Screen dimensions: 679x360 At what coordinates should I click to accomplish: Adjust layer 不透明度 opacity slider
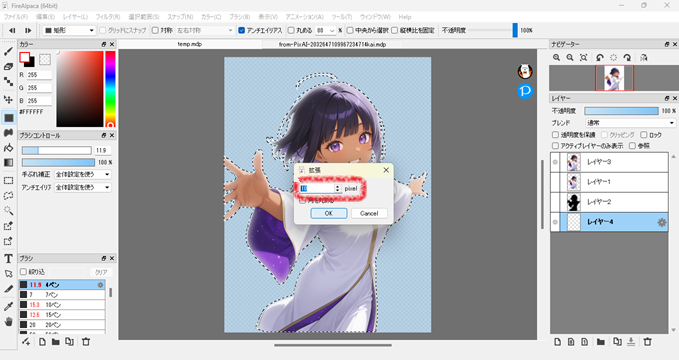pyautogui.click(x=621, y=111)
